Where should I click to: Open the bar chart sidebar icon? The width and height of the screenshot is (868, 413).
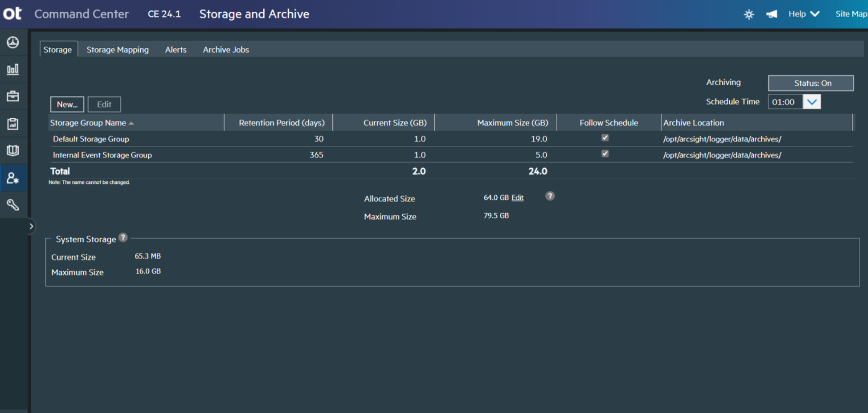click(x=13, y=69)
